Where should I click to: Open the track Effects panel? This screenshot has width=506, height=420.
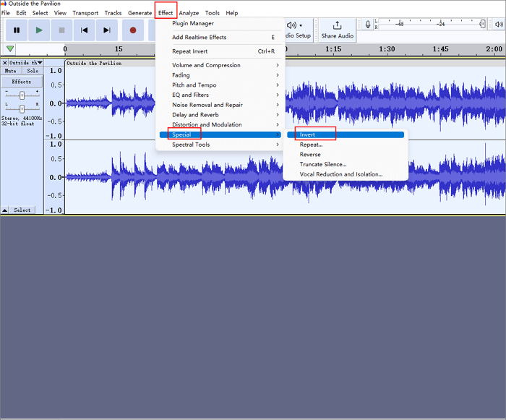[x=22, y=82]
